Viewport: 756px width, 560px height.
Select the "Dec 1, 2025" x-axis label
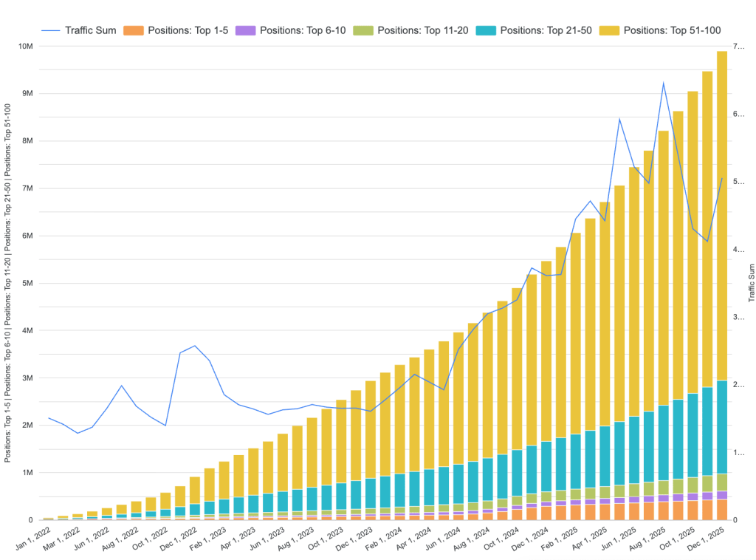707,537
